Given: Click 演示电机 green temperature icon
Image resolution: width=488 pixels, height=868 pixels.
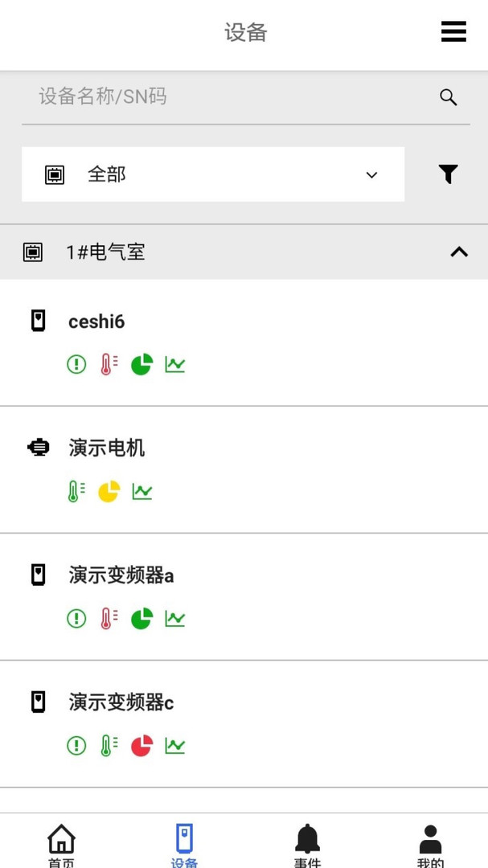Looking at the screenshot, I should click(x=76, y=491).
